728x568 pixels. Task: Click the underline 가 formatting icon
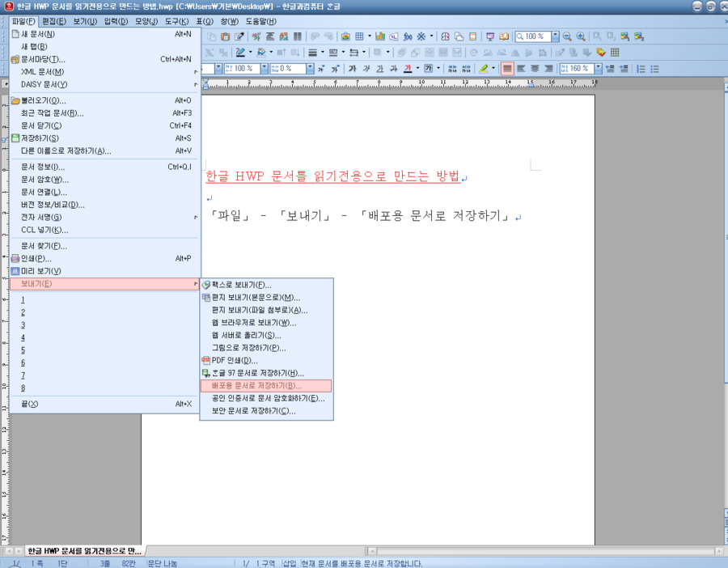[380, 69]
